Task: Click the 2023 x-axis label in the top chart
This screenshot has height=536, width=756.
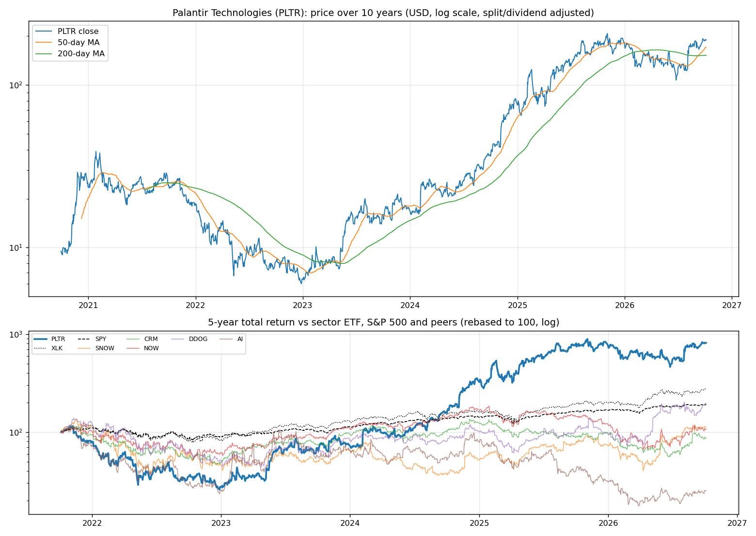Action: pyautogui.click(x=303, y=305)
